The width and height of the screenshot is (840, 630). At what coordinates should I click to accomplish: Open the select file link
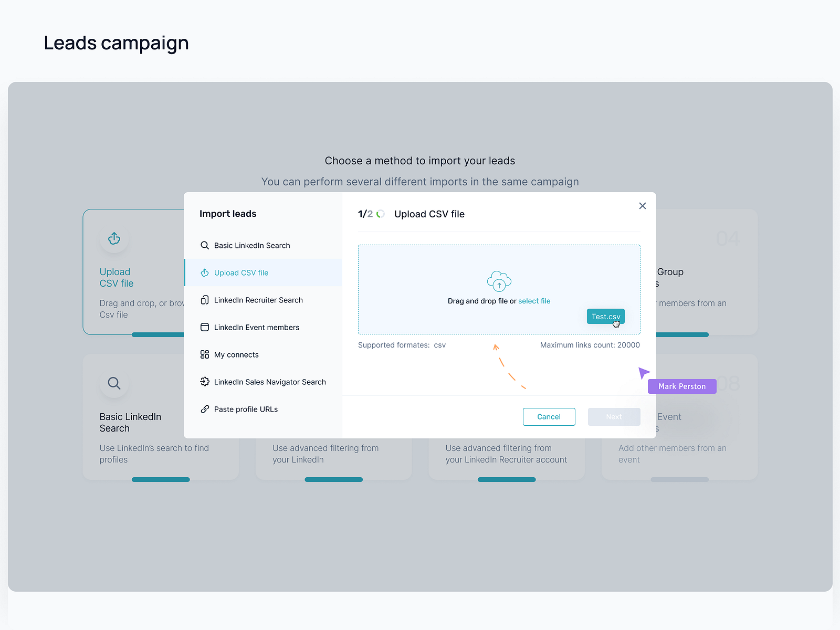(534, 301)
